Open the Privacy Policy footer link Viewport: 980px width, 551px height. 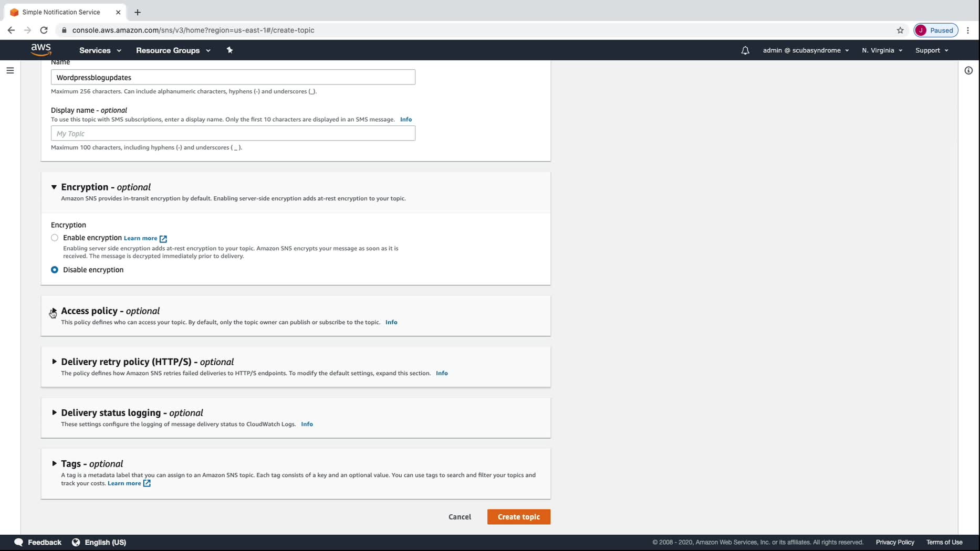click(x=895, y=542)
